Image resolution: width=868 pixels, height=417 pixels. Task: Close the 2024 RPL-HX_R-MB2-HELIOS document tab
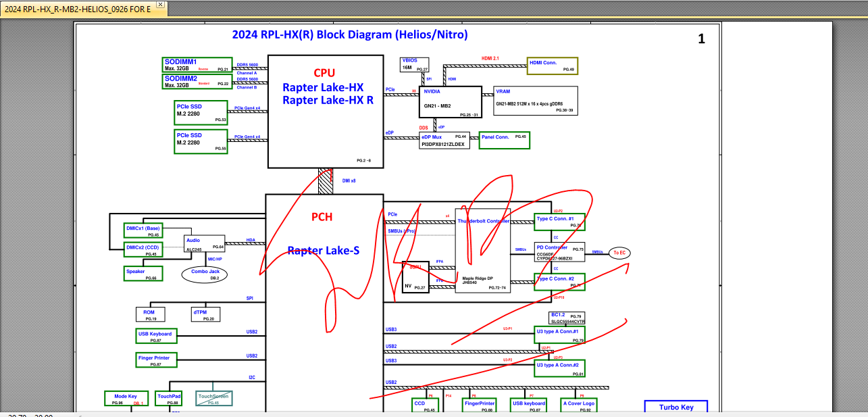coord(160,5)
